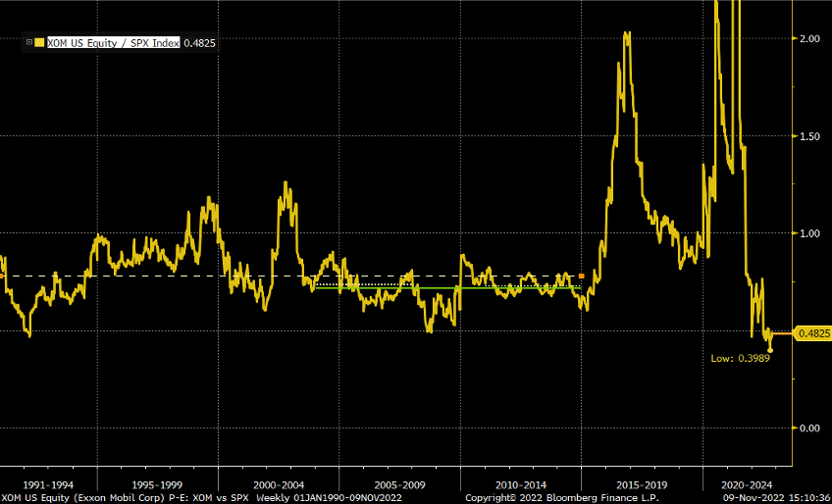Click the 0.4825 last-price tag on the y-axis
832x504 pixels.
(x=813, y=333)
